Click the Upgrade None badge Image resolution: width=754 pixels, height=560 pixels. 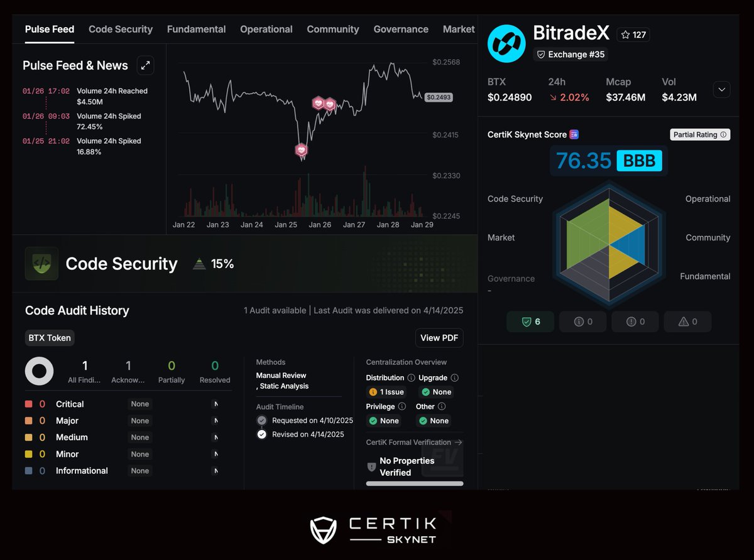tap(437, 392)
